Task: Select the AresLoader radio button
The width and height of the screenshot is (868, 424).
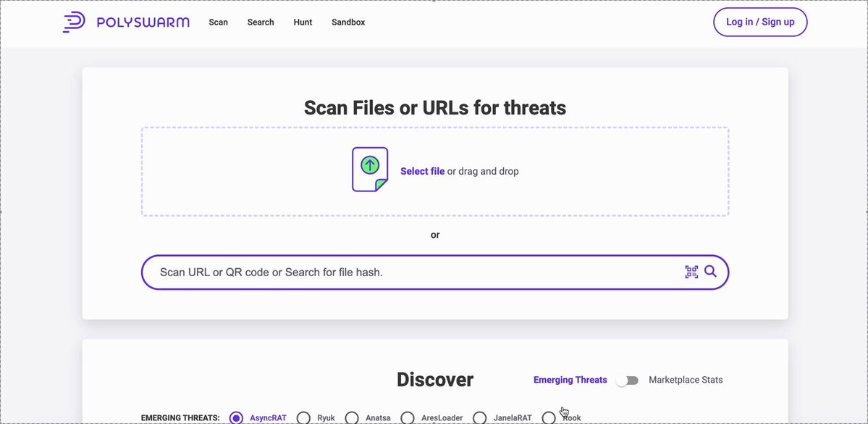Action: pos(408,418)
